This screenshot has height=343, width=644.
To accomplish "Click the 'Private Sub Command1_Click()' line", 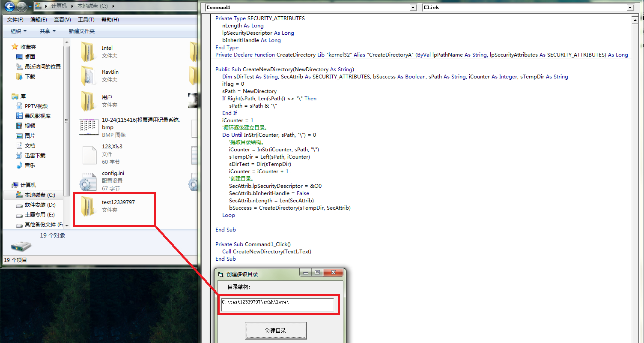I will coord(253,244).
